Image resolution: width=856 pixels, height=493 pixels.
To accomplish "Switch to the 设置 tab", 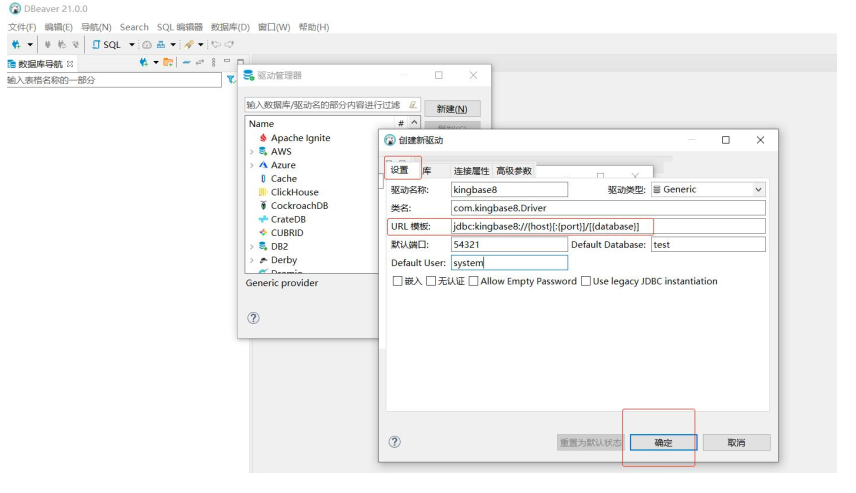I will tap(400, 170).
